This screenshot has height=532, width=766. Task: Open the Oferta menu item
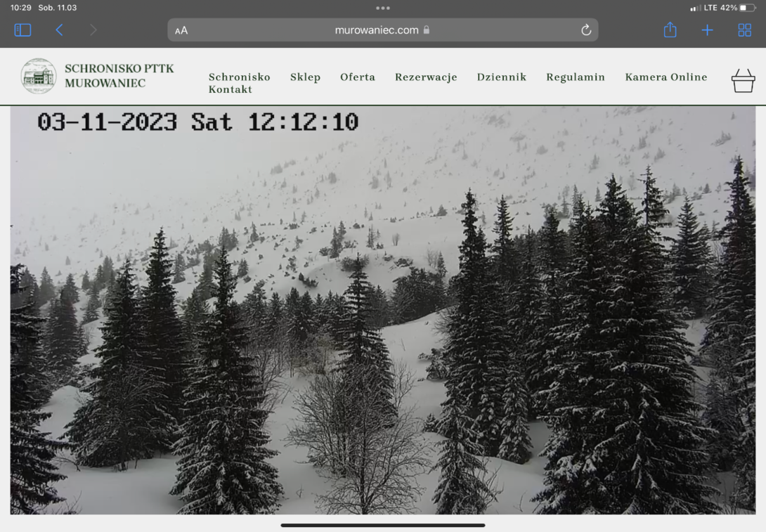(x=358, y=77)
